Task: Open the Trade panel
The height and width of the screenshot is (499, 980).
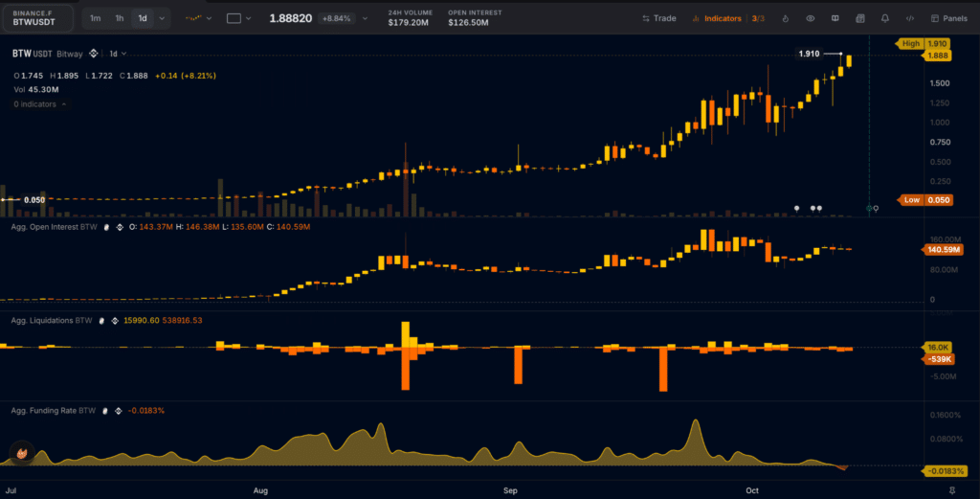Action: 658,18
